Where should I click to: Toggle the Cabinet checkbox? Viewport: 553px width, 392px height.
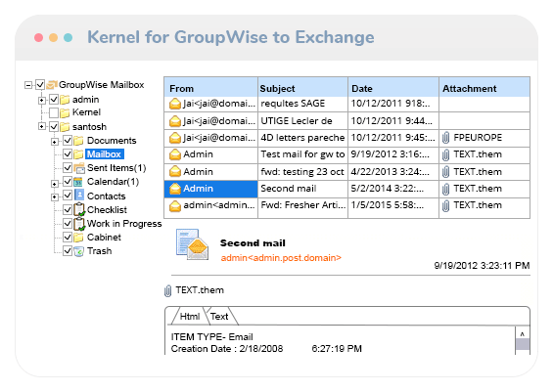68,237
